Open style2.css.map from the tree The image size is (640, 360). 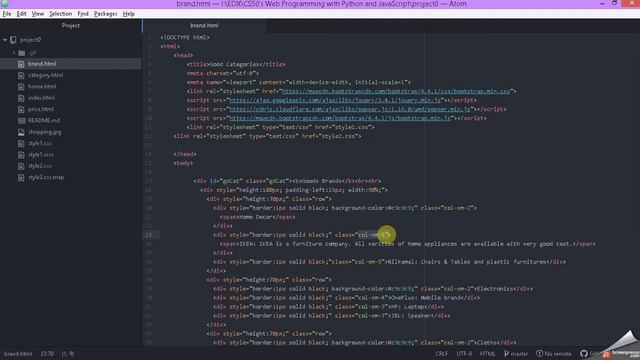[x=46, y=178]
